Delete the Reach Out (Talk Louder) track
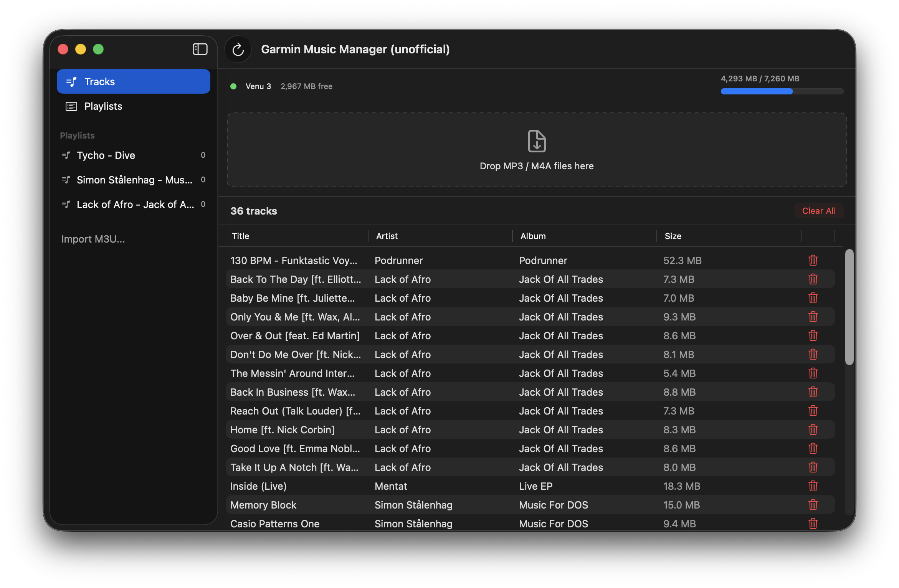 point(813,411)
